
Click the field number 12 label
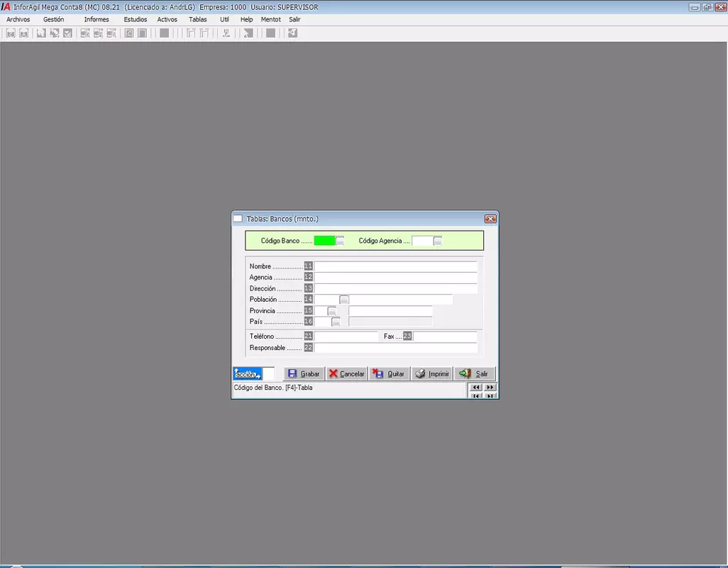[x=308, y=278]
